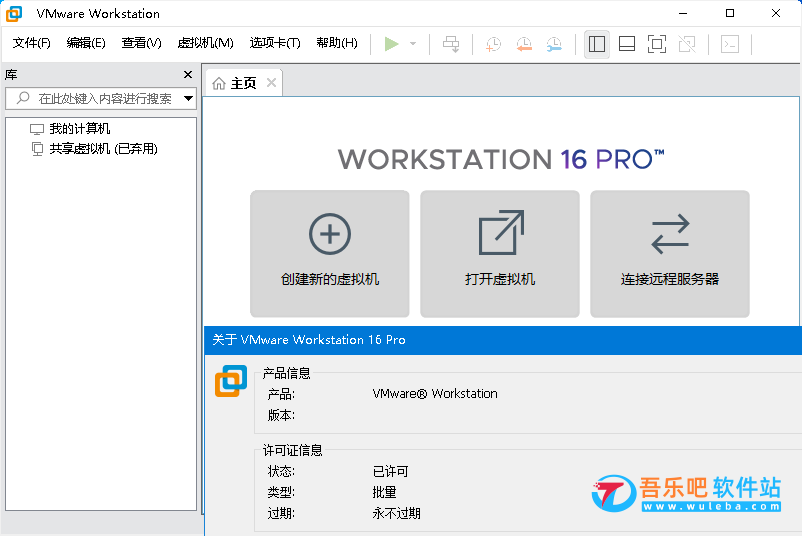Toggle the library sidebar view icon
Viewport: 802px width, 536px height.
pyautogui.click(x=597, y=44)
